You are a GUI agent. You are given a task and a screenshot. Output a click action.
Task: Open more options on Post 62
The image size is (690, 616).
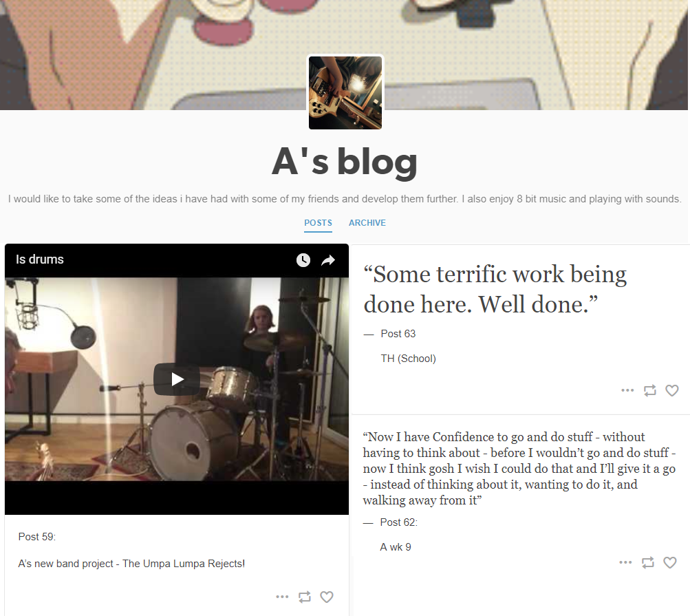tap(625, 562)
